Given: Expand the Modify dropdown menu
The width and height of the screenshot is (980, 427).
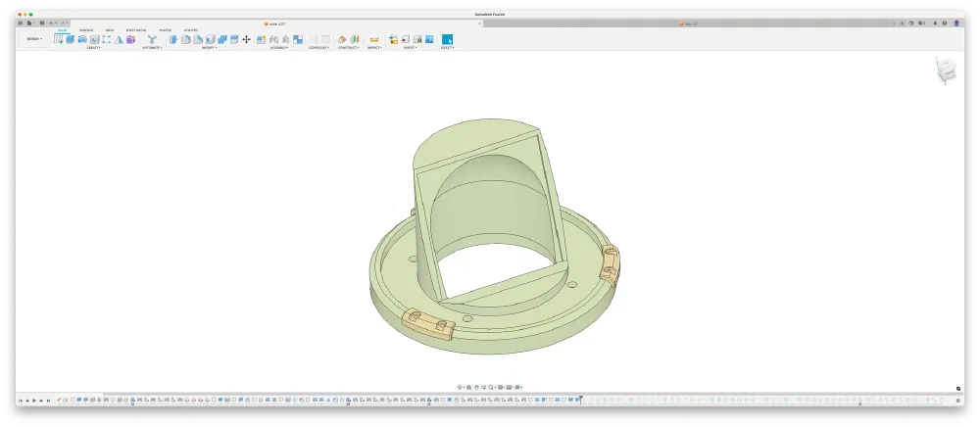Looking at the screenshot, I should pyautogui.click(x=209, y=47).
